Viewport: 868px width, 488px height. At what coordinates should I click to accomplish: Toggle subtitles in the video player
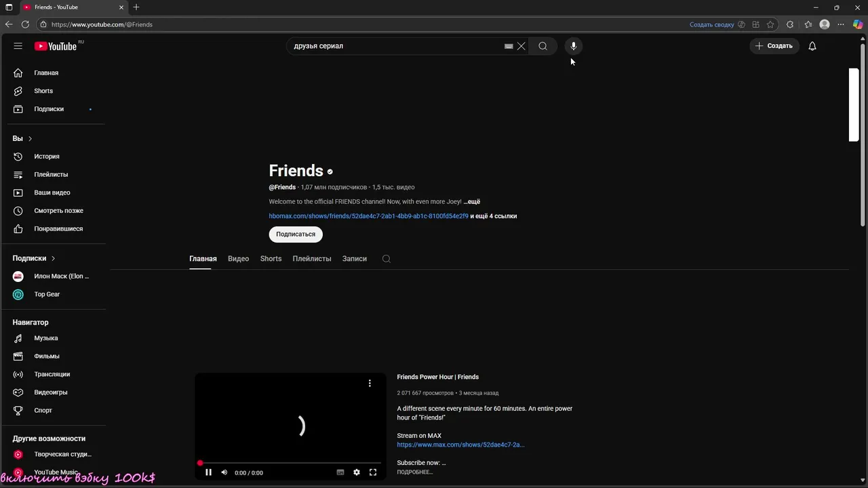coord(340,472)
